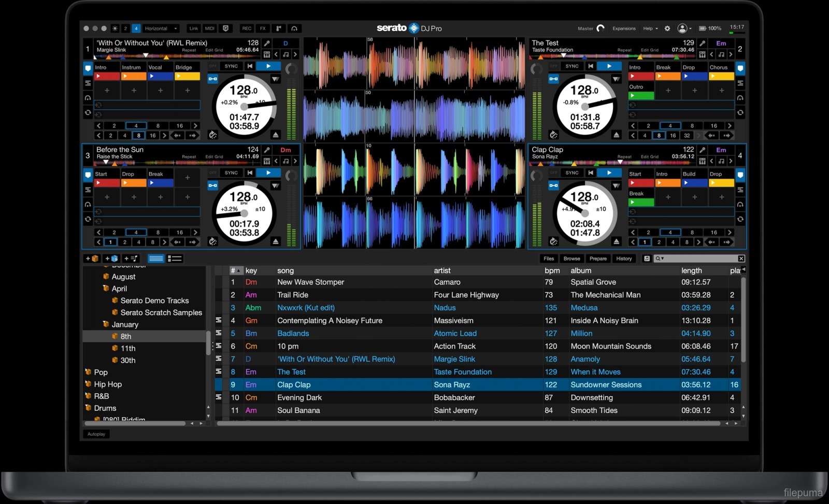Click the eject button on deck 1

coord(276,135)
